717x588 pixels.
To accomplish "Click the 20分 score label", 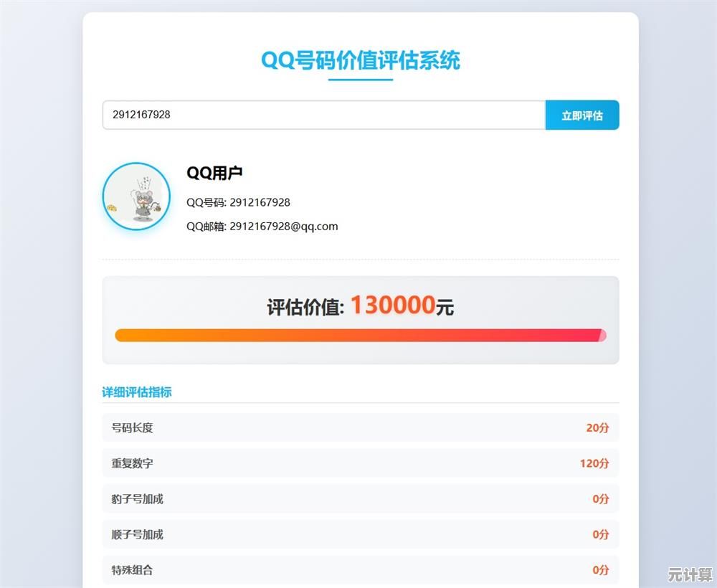I will pyautogui.click(x=597, y=427).
